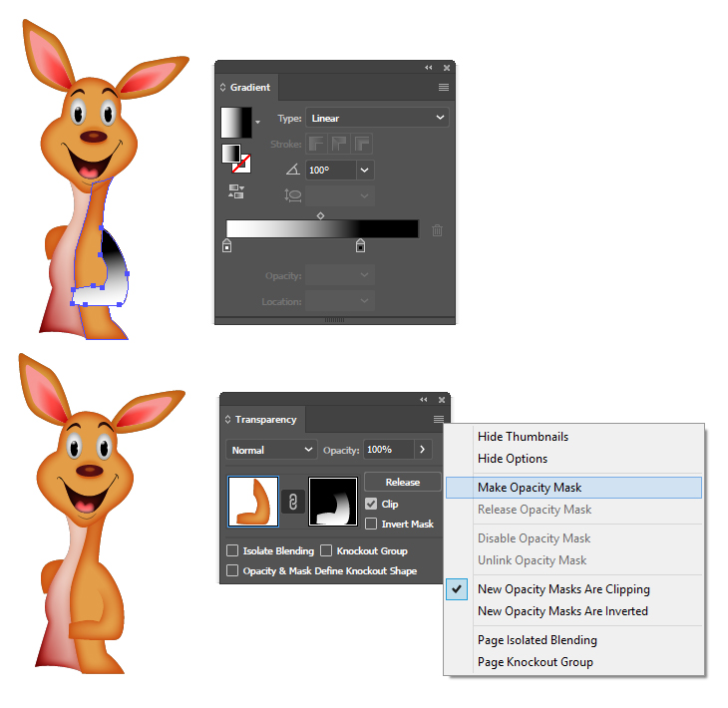
Task: Open the gradient Type dropdown set to Linear
Action: pos(377,118)
